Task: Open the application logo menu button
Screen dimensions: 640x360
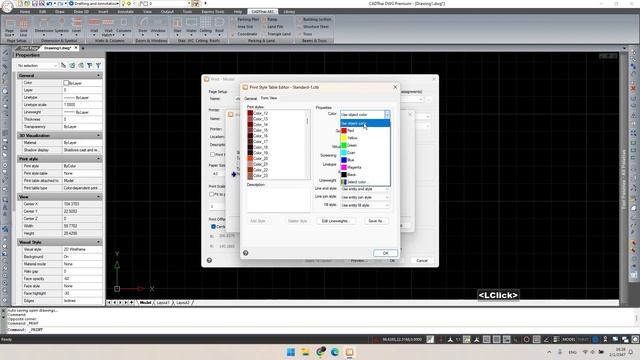Action: point(7,6)
